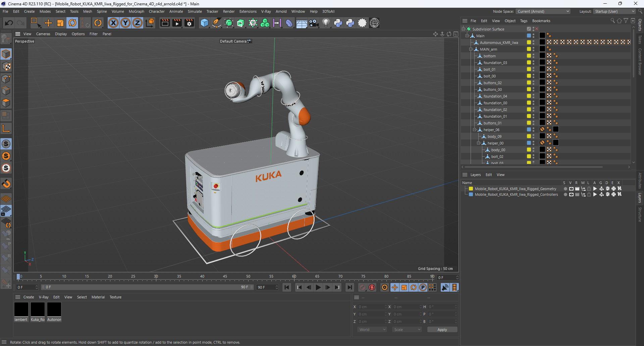644x346 pixels.
Task: Play the animation forward
Action: point(318,287)
